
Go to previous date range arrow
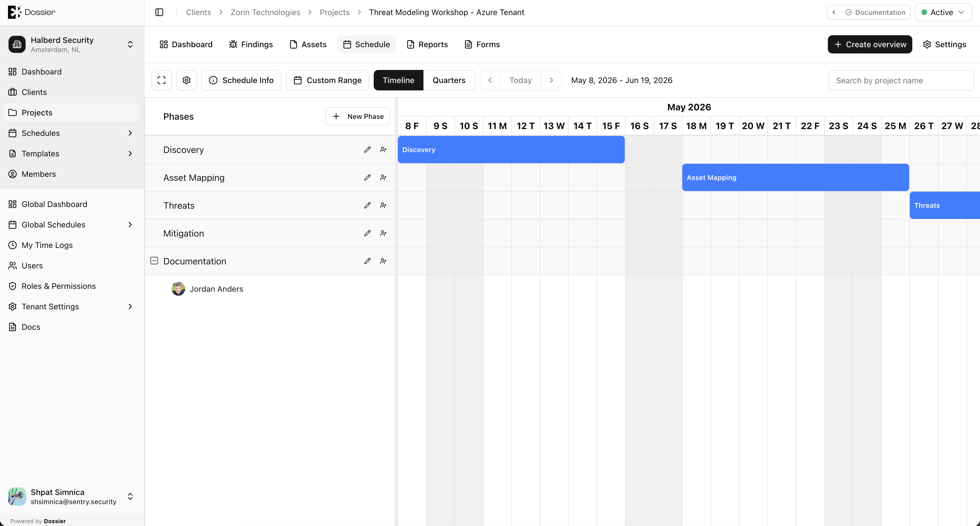click(490, 80)
